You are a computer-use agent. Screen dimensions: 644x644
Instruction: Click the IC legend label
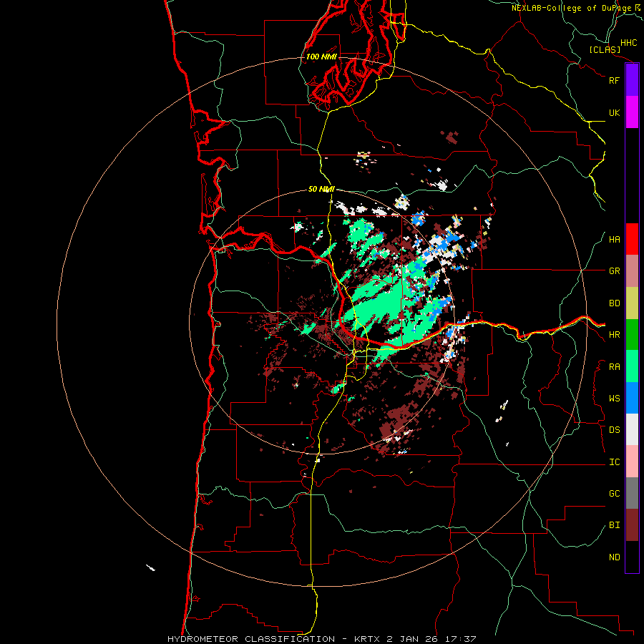coord(614,462)
